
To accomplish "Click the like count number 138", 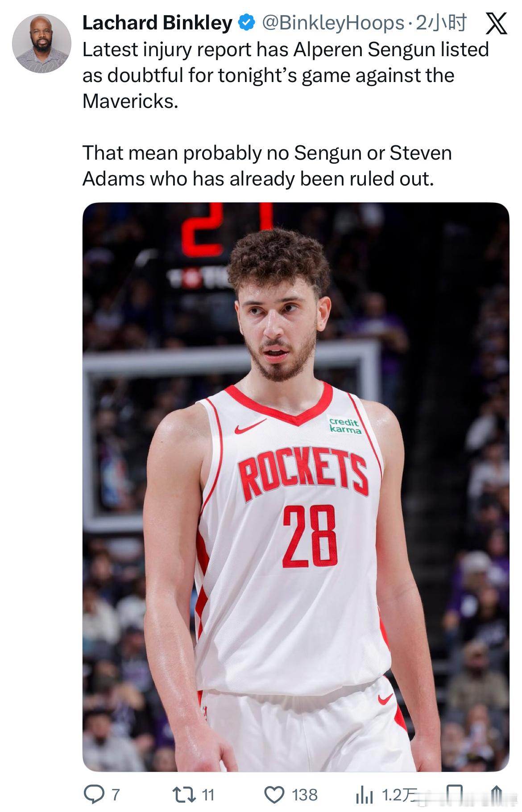I will click(x=305, y=795).
